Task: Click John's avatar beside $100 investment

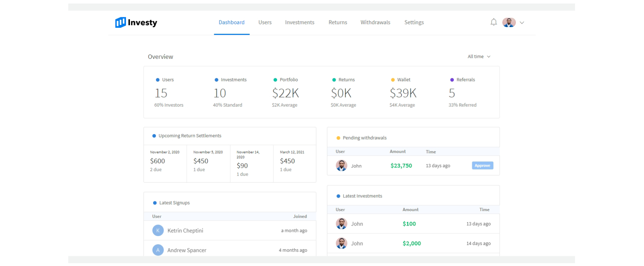Action: [341, 224]
